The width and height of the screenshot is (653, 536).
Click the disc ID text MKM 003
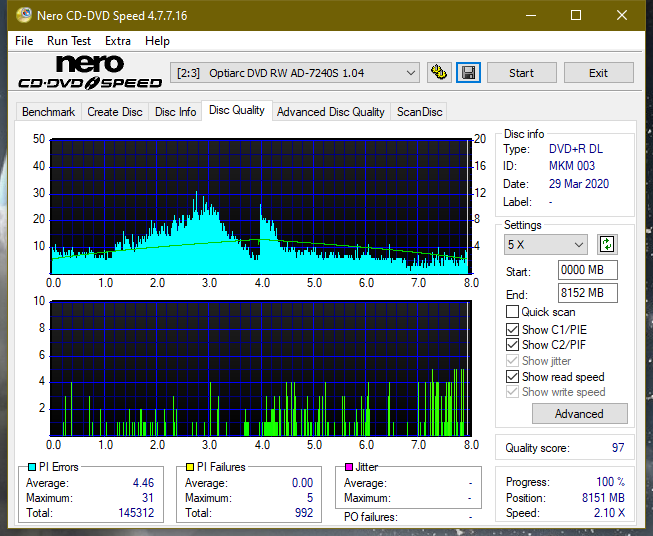coord(572,166)
